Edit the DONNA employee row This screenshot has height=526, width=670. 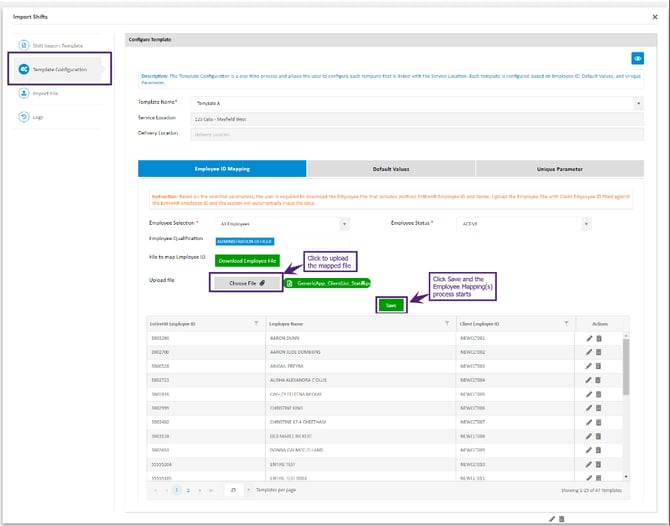pyautogui.click(x=589, y=450)
